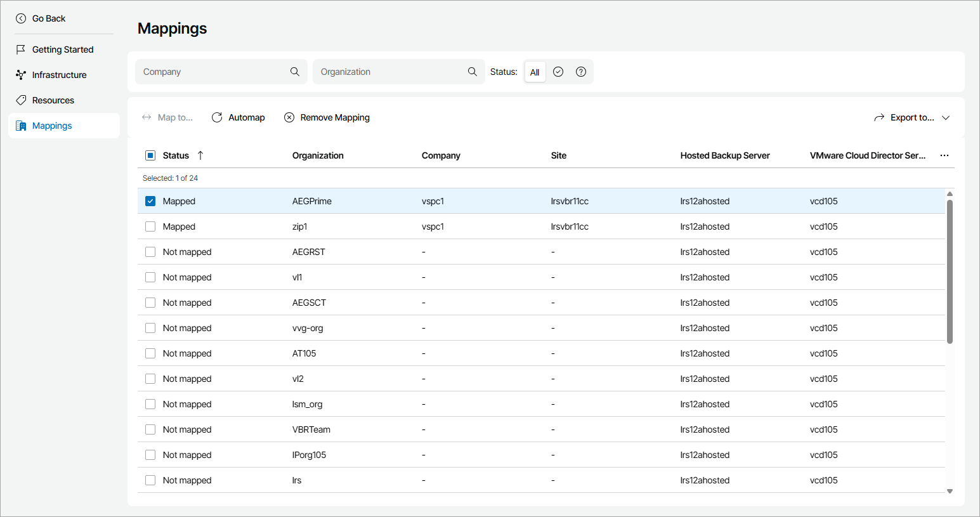Screen dimensions: 980x517
Task: Sort by Status column arrow
Action: click(x=200, y=155)
